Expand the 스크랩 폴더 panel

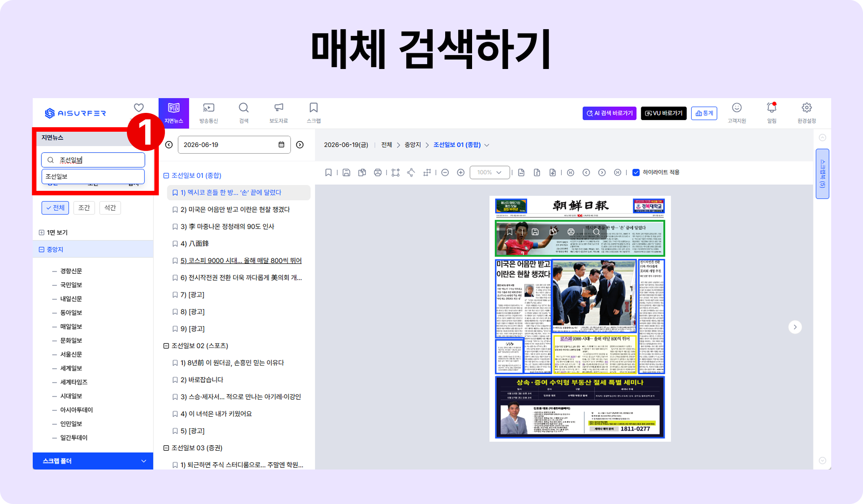tap(93, 461)
